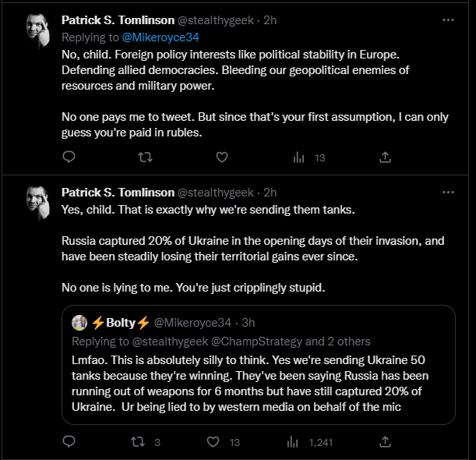The image size is (476, 460).
Task: Open the more options menu on the first tweet
Action: (448, 20)
